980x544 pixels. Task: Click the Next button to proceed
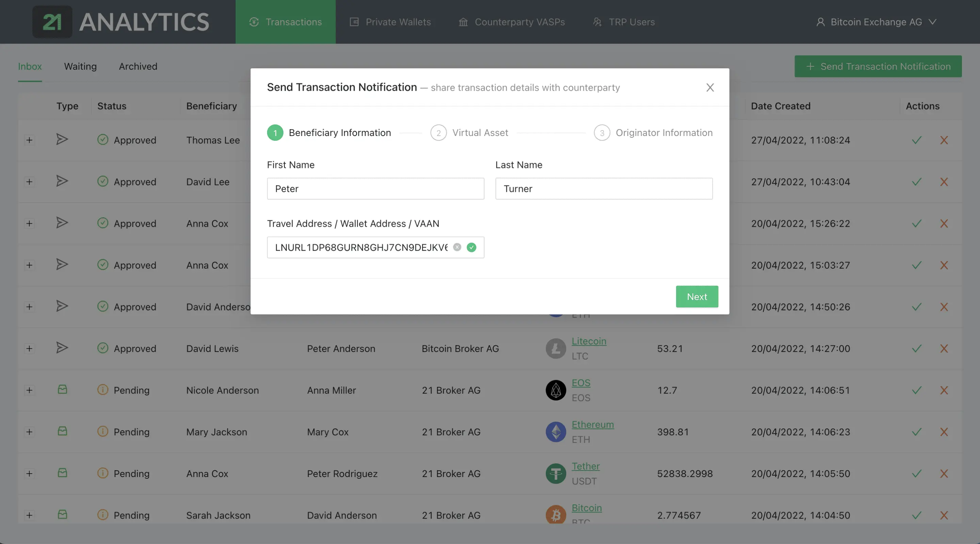tap(697, 296)
